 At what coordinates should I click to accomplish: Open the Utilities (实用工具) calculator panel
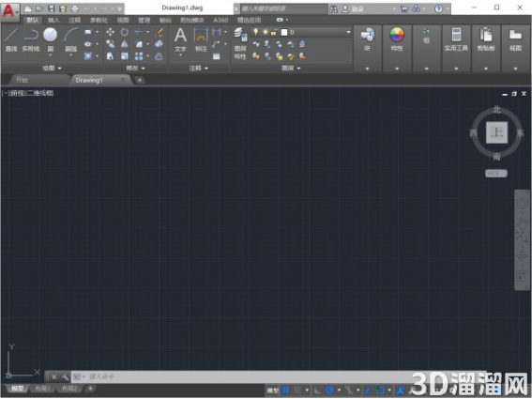coord(456,39)
